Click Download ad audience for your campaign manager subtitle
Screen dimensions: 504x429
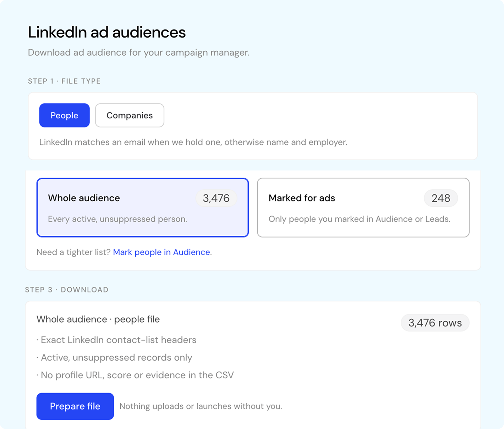(139, 52)
